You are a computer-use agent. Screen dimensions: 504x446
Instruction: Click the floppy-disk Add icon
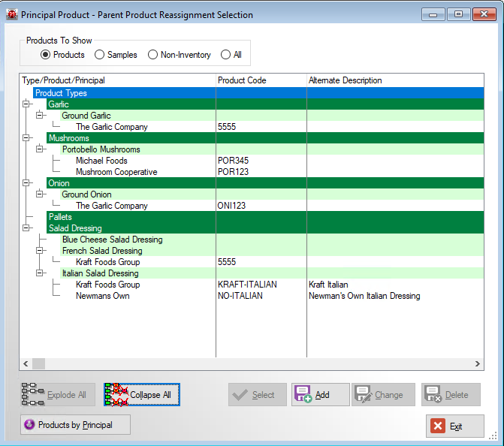point(303,394)
